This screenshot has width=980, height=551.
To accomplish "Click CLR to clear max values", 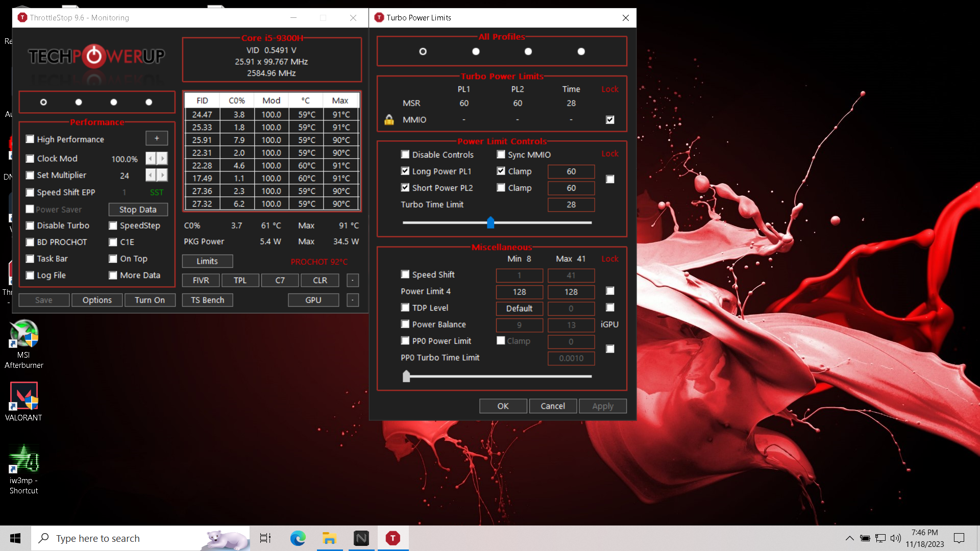I will pyautogui.click(x=320, y=280).
